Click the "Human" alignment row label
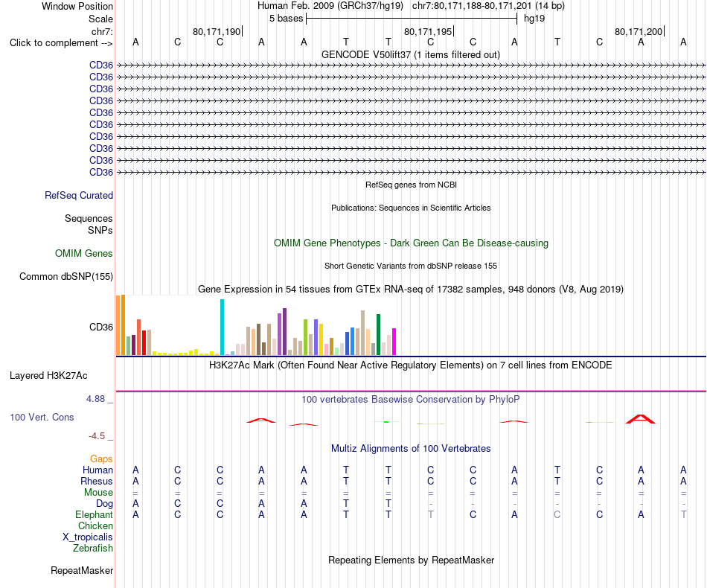The height and width of the screenshot is (588, 707). (97, 470)
